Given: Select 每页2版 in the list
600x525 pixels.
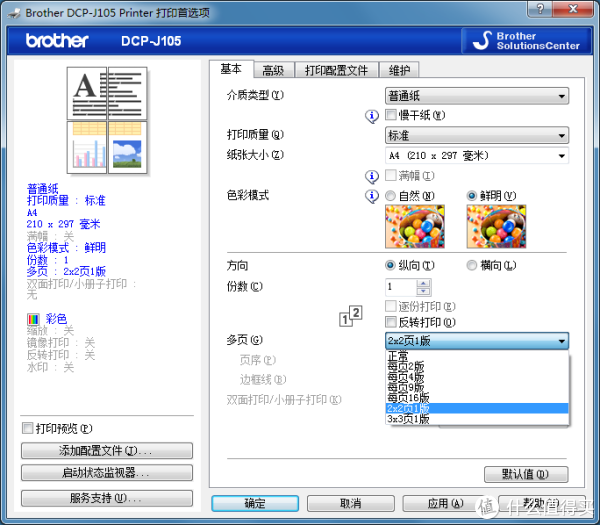Looking at the screenshot, I should click(477, 366).
